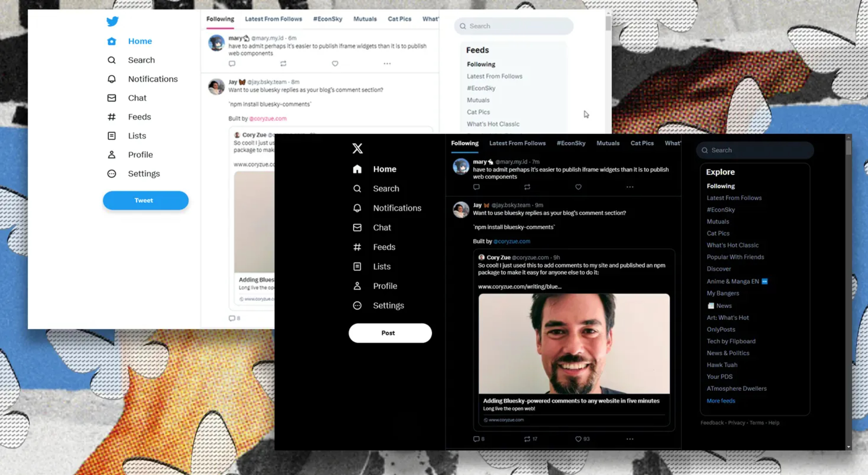
Task: Click the repost icon on mary's light post
Action: click(x=283, y=64)
